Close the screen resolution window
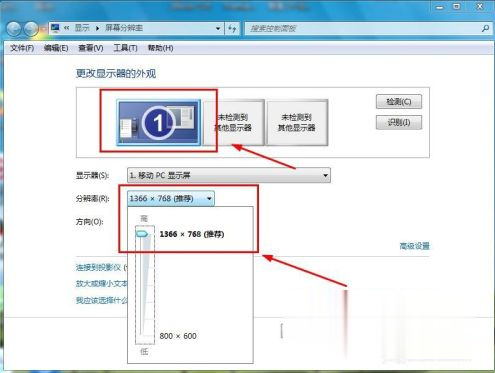The width and height of the screenshot is (495, 373). (479, 7)
